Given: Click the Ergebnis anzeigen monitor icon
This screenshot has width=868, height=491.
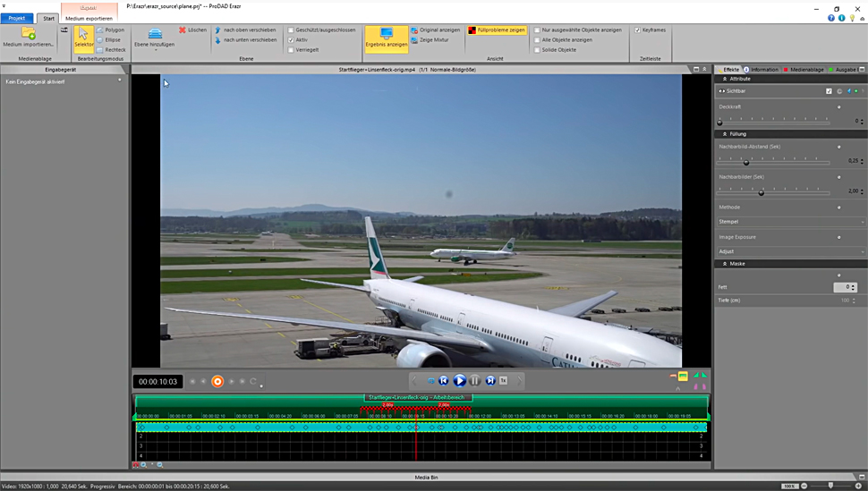Looking at the screenshot, I should point(387,33).
